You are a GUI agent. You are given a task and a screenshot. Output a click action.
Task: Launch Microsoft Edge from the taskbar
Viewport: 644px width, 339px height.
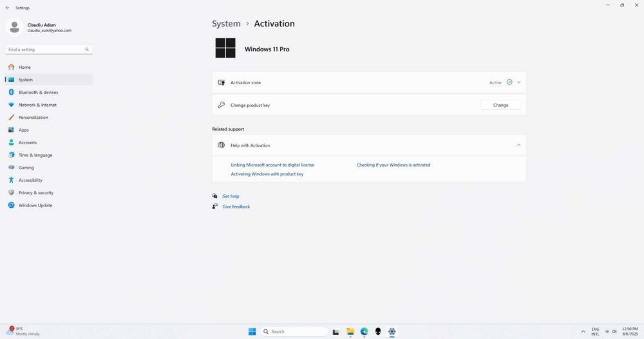365,332
